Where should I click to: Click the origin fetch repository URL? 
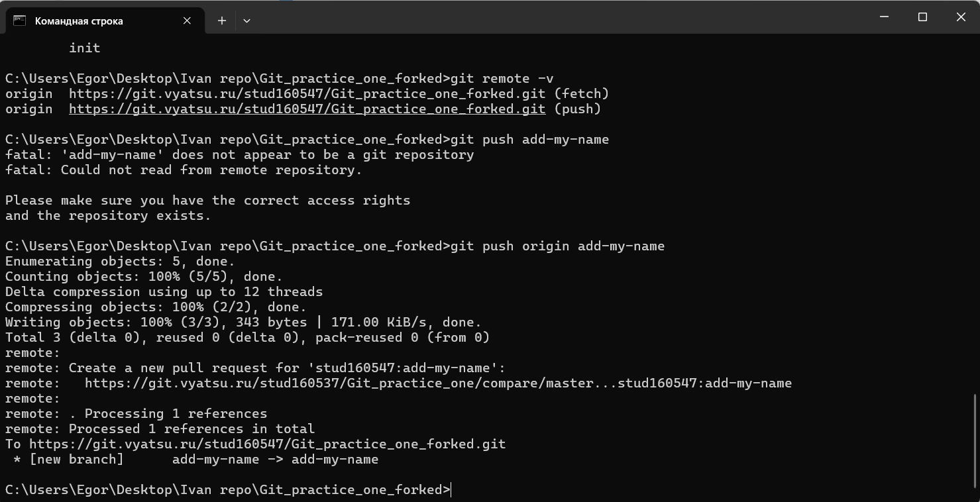tap(307, 93)
